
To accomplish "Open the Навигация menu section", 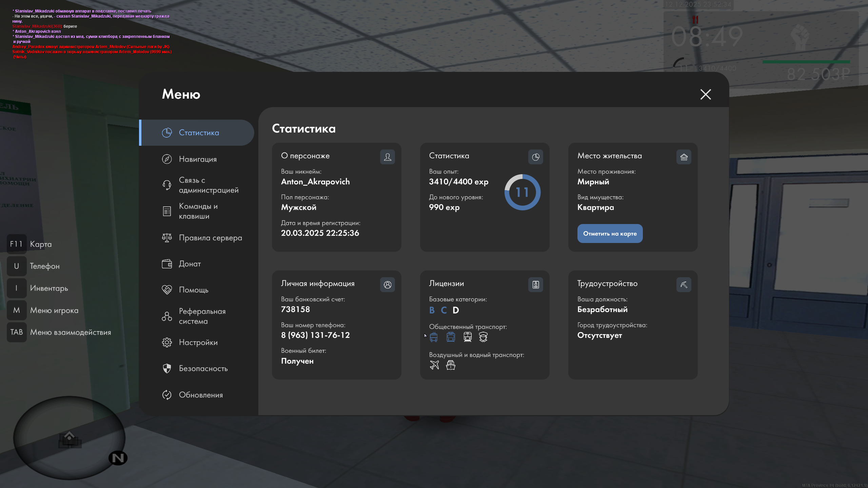I will tap(197, 159).
